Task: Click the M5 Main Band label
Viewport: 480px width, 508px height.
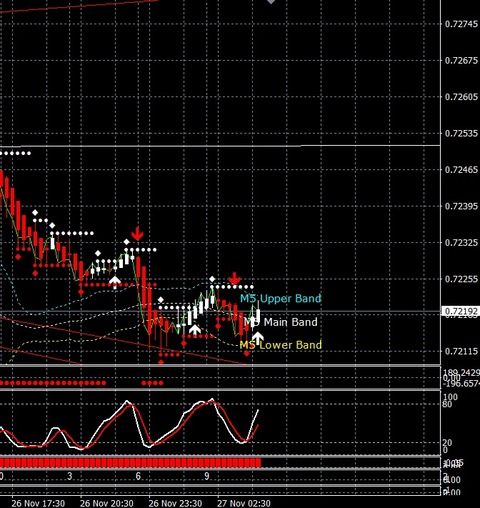Action: tap(281, 322)
